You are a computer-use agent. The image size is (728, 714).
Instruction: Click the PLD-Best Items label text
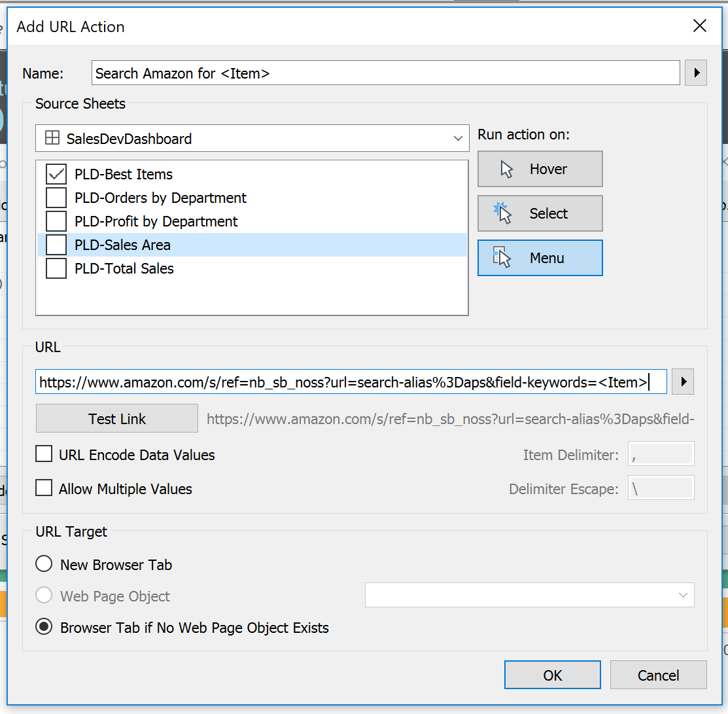point(124,174)
